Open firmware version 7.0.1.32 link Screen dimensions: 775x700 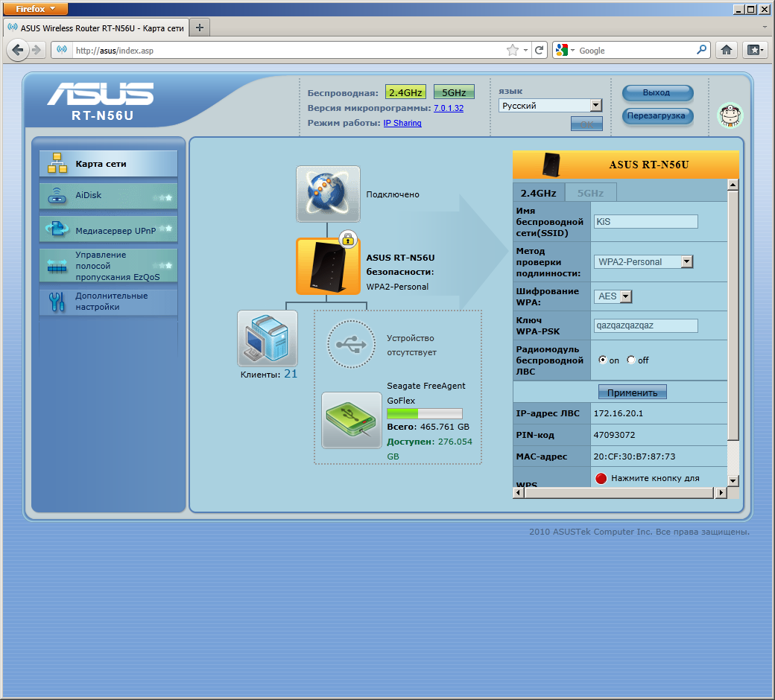click(449, 108)
